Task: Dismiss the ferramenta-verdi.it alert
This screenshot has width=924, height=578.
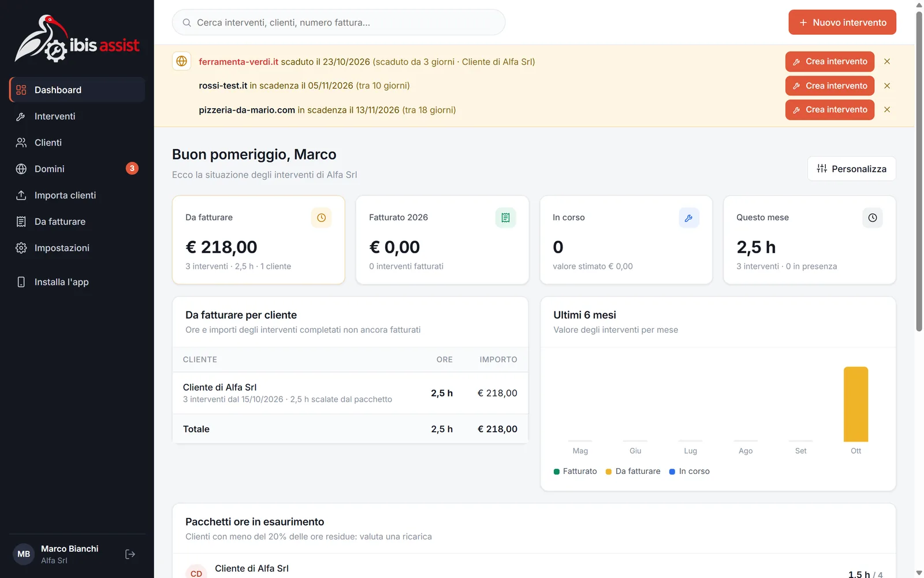Action: coord(887,61)
